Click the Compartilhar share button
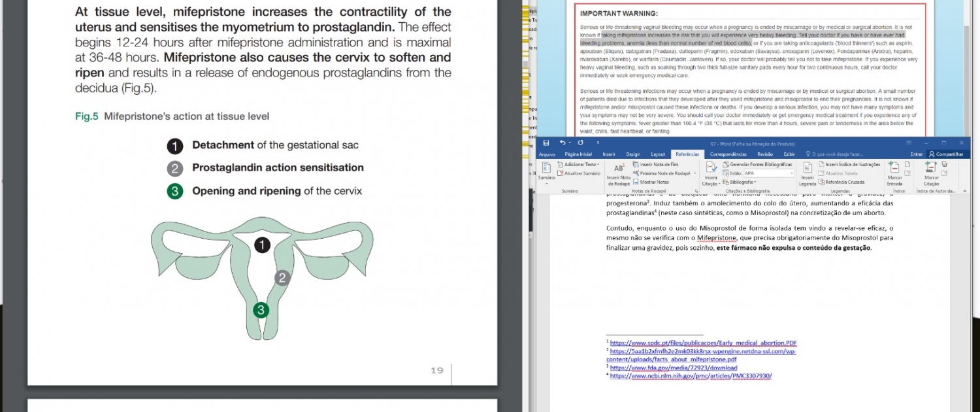 pyautogui.click(x=948, y=154)
